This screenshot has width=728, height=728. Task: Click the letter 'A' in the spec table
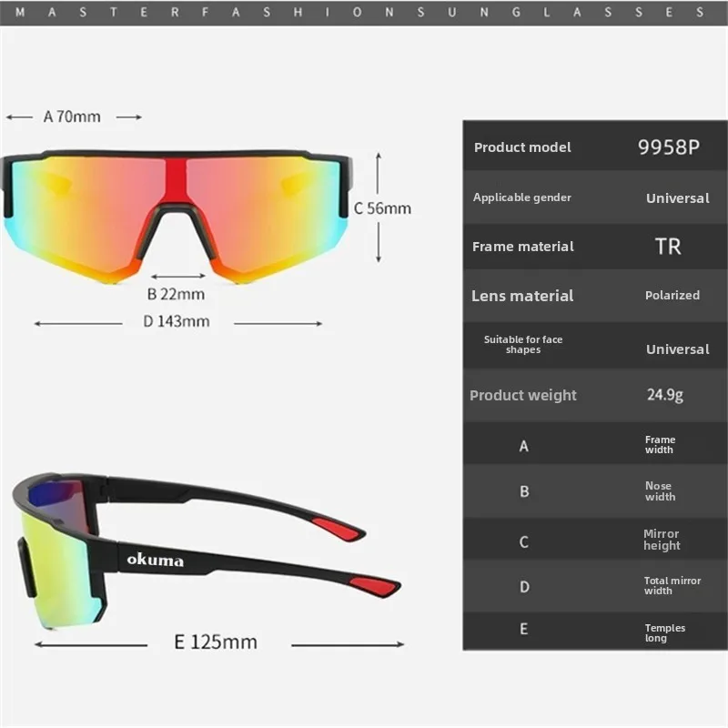click(x=524, y=446)
